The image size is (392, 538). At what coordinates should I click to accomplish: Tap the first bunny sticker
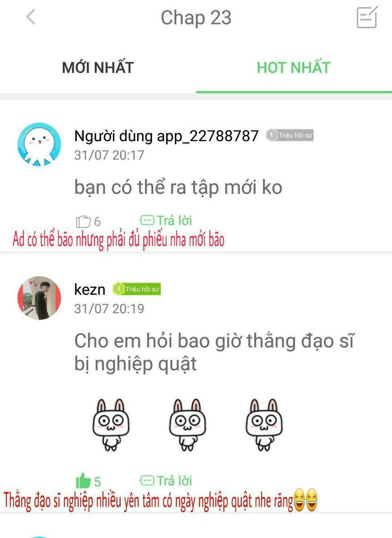pyautogui.click(x=111, y=425)
